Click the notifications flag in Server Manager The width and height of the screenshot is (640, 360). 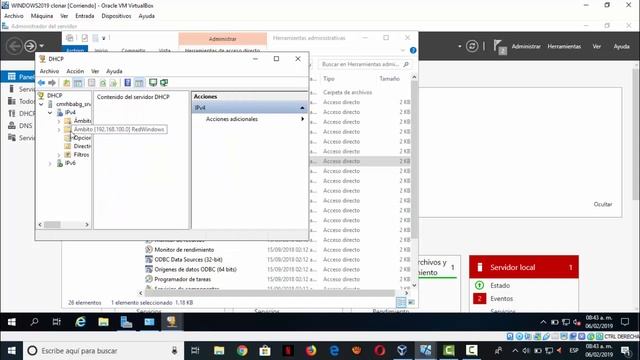pyautogui.click(x=499, y=47)
